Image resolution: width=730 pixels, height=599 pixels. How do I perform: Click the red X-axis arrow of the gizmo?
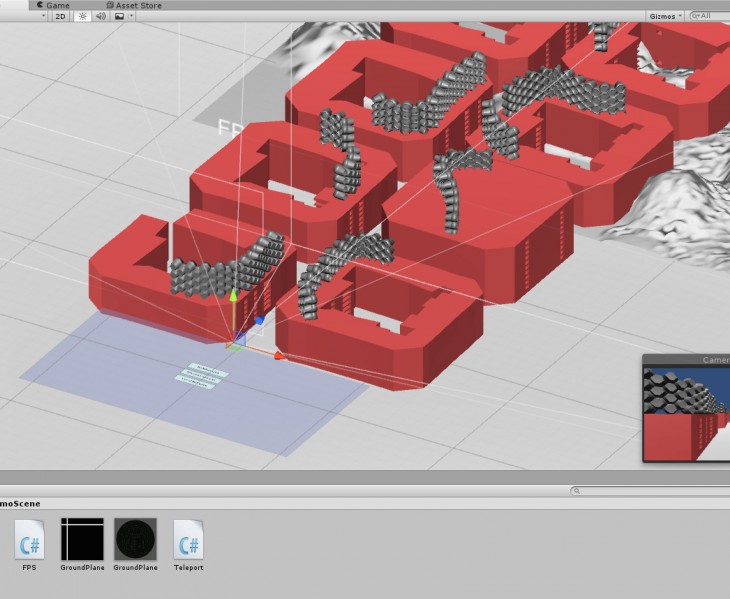coord(280,355)
